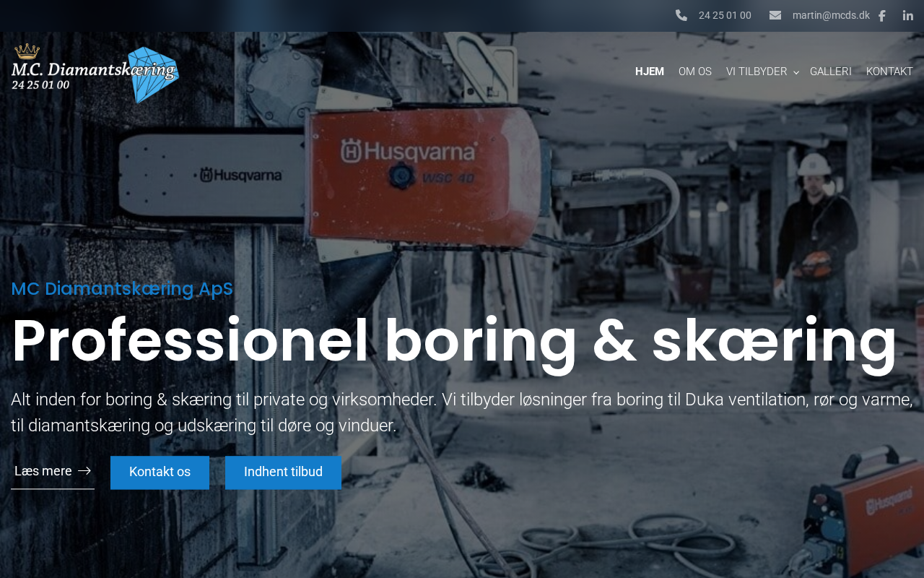Viewport: 924px width, 578px height.
Task: Click the blue diamond graphic in logo
Action: tap(154, 74)
